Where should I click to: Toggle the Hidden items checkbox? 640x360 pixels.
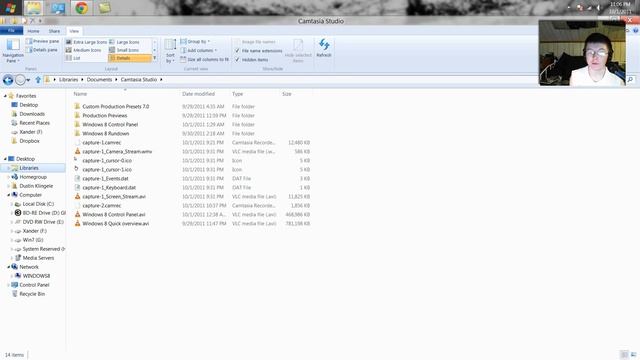[237, 60]
